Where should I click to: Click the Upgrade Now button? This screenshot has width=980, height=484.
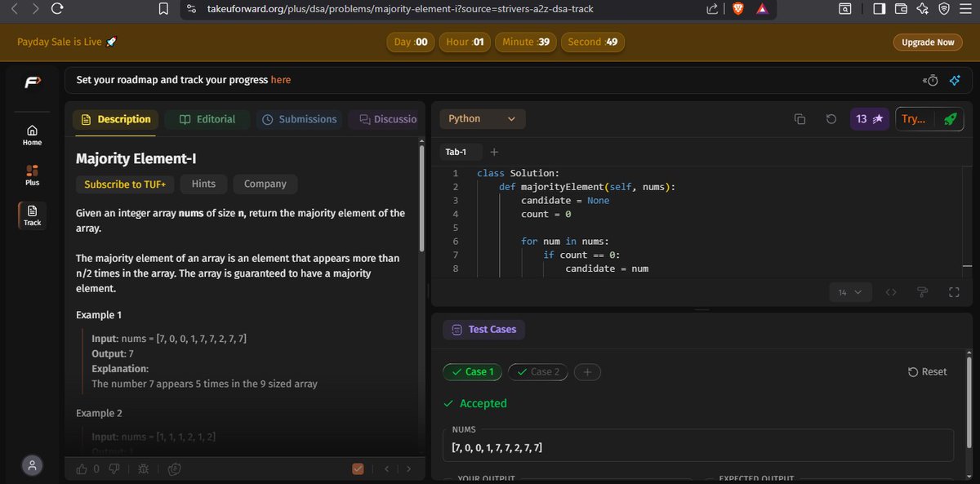[928, 42]
